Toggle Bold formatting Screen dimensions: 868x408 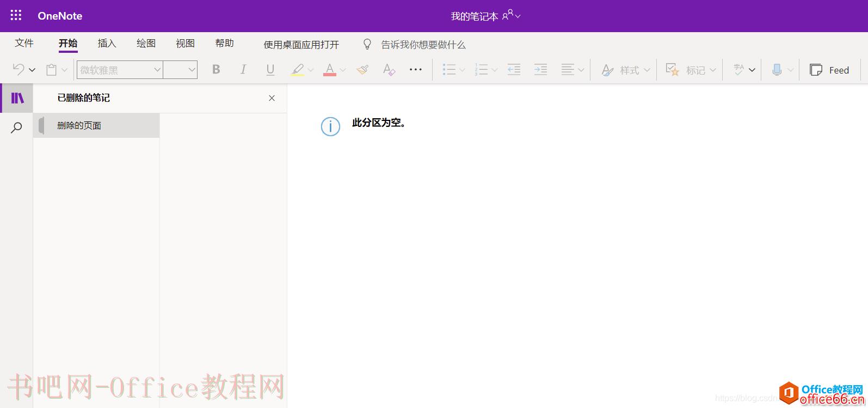tap(216, 69)
